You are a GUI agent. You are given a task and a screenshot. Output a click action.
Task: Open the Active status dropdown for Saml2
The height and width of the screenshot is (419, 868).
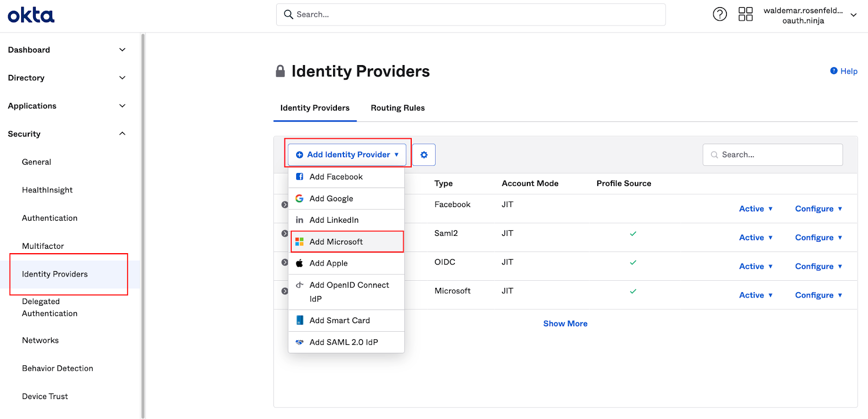756,237
